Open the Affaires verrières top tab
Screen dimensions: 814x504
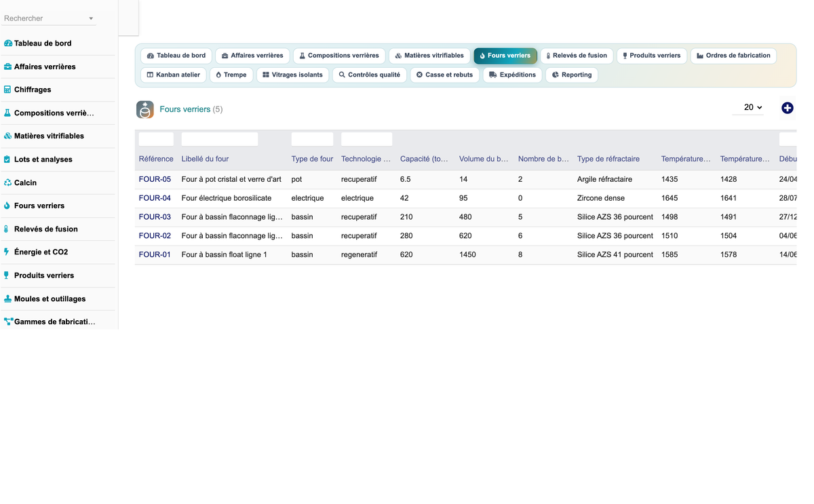pos(252,56)
